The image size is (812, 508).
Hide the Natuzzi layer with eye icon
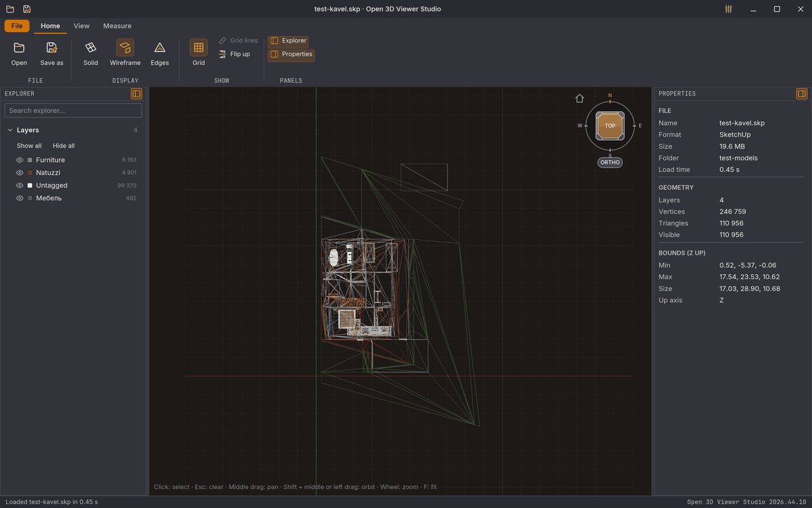tap(20, 173)
